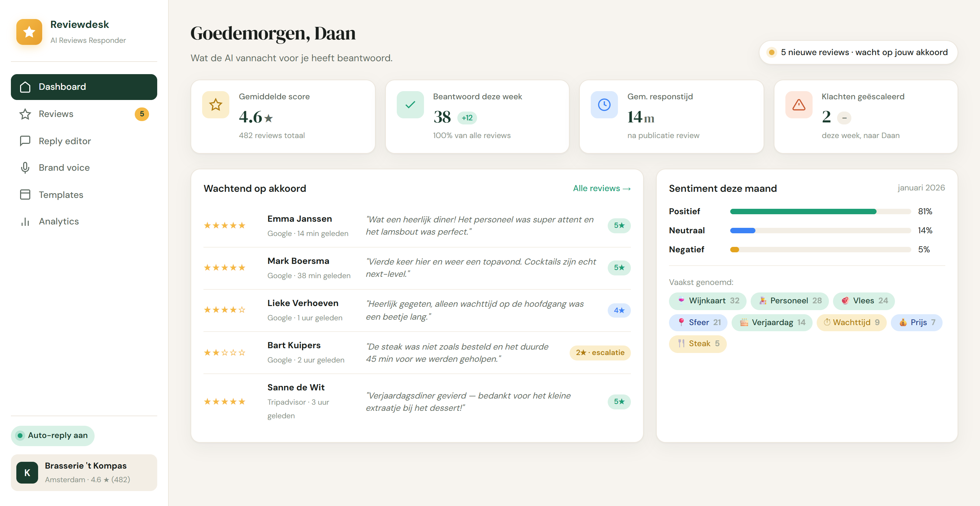Click the checkmark icon on Beantwoord deze week
Image resolution: width=980 pixels, height=506 pixels.
pyautogui.click(x=410, y=104)
